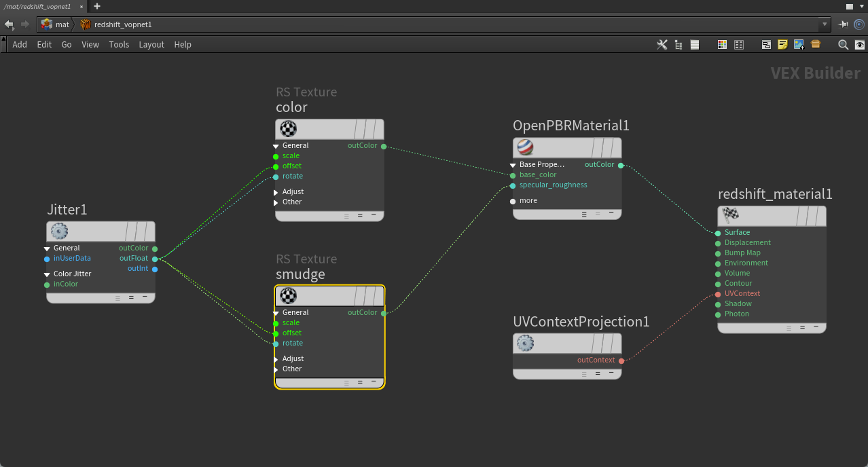This screenshot has height=467, width=868.
Task: Click the background image icon
Action: pos(799,45)
